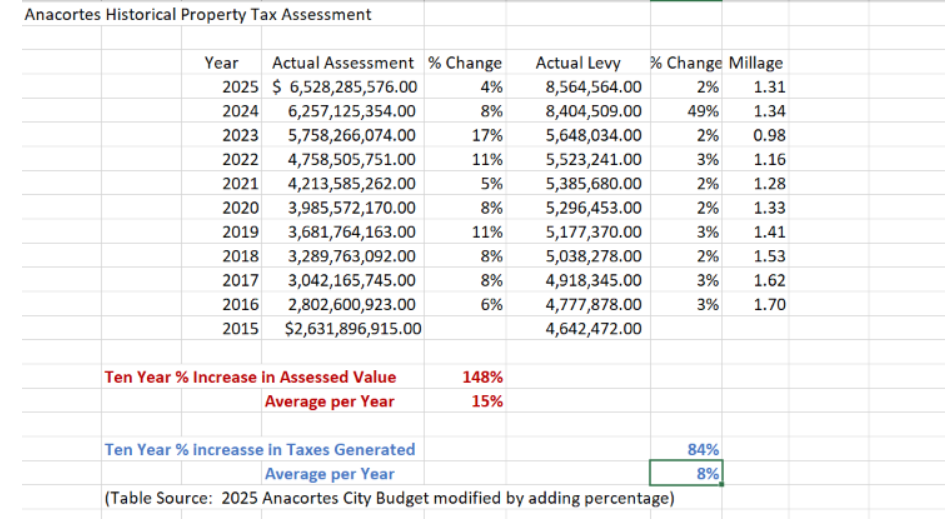Click the levy value 5,177,370.00
The image size is (945, 519).
pos(594,231)
